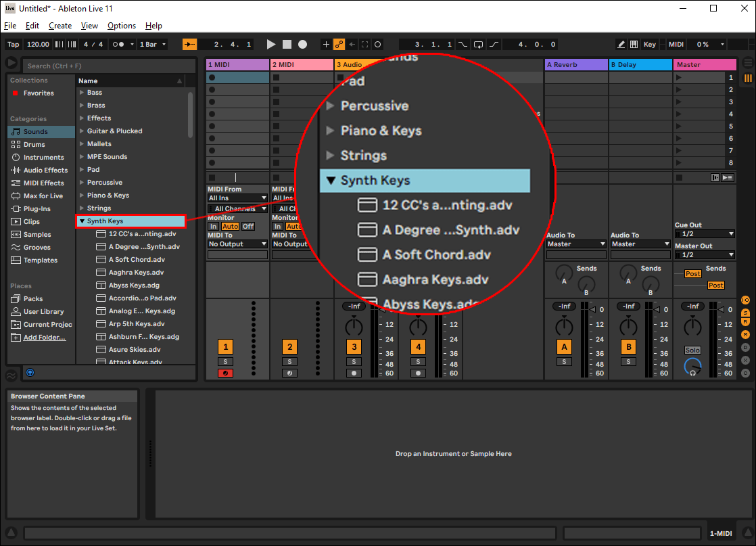Collapse the Synth Keys folder

84,221
